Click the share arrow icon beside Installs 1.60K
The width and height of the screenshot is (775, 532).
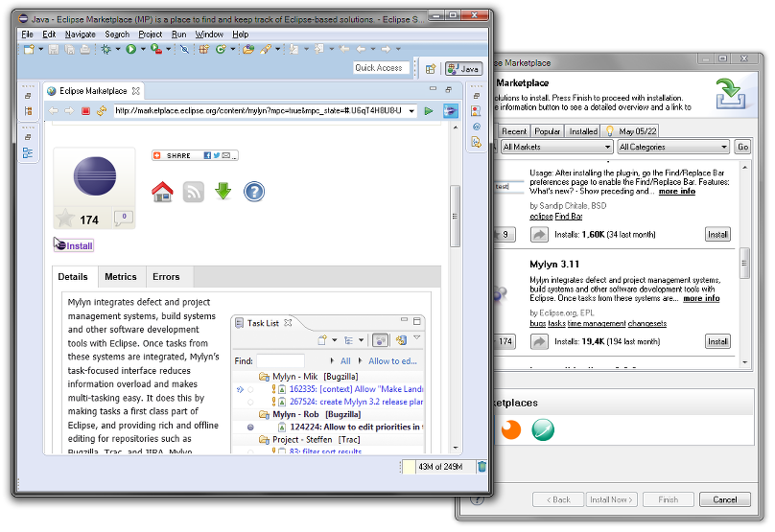click(x=539, y=234)
